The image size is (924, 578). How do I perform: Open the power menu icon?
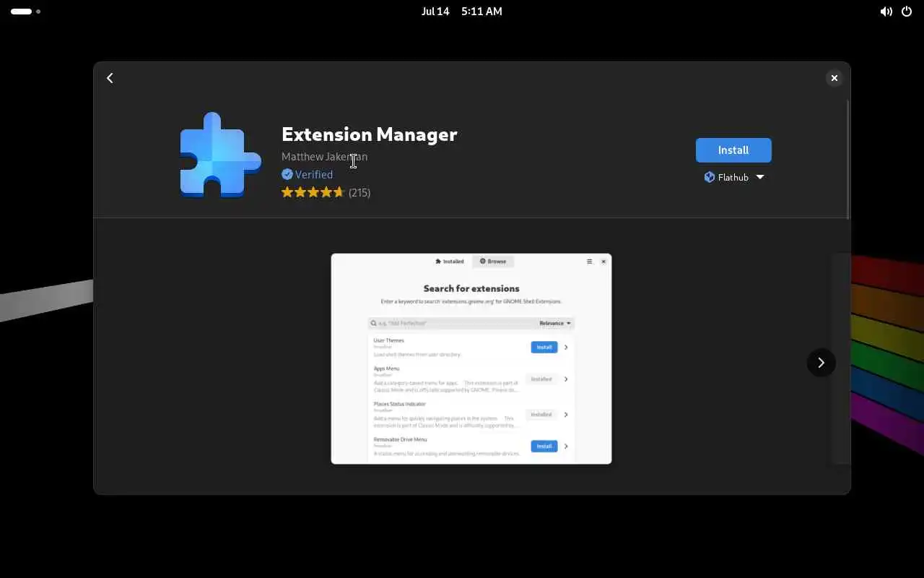(907, 12)
